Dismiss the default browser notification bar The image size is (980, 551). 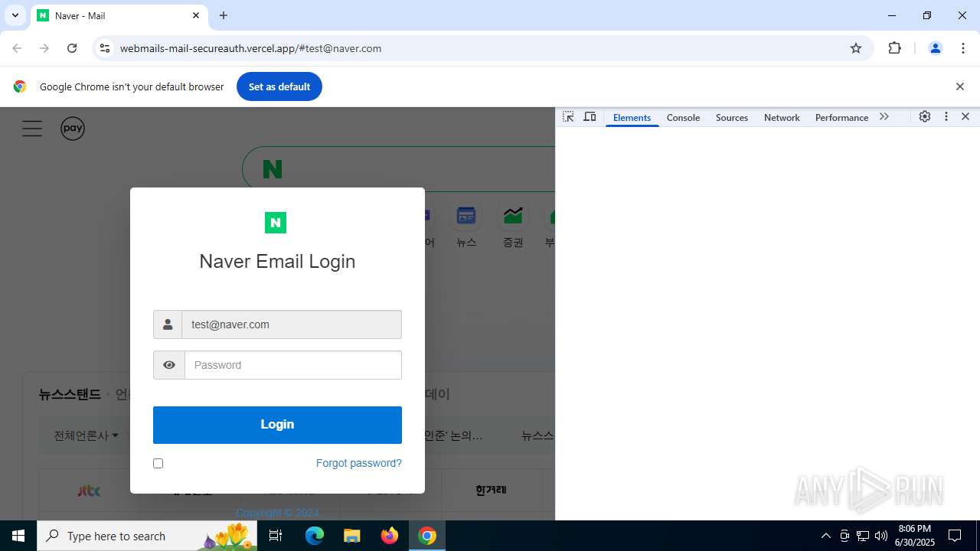pos(959,86)
